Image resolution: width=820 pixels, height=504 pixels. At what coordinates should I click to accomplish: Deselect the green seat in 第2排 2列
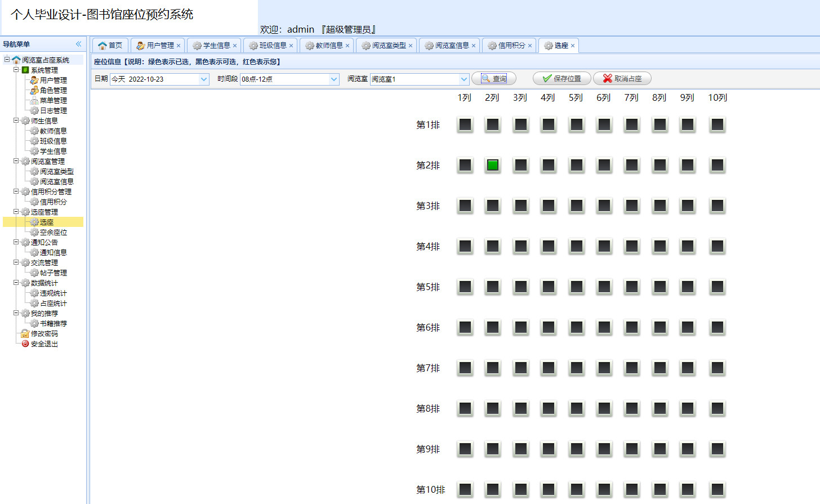point(493,165)
